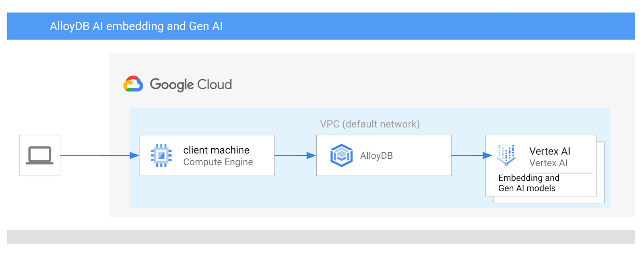Click the stacked card edge behind Vertex AI box
This screenshot has height=260, width=644.
[601, 173]
